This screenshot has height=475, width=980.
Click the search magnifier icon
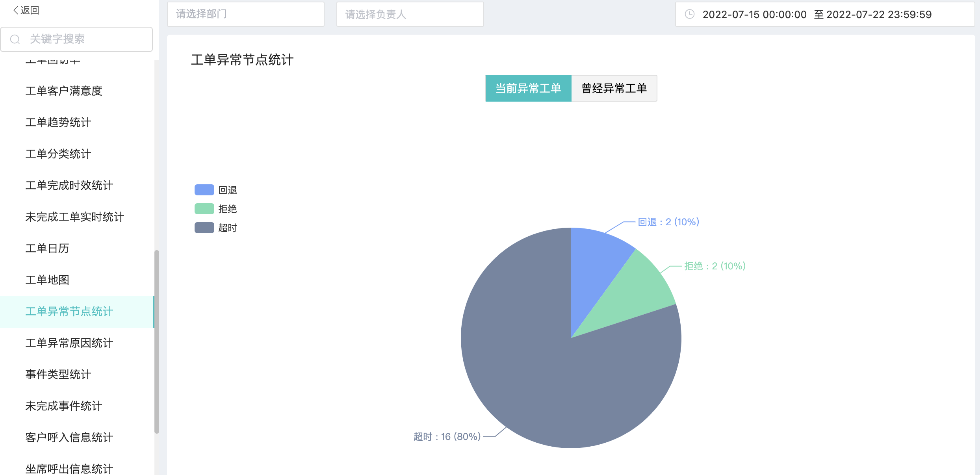tap(15, 39)
